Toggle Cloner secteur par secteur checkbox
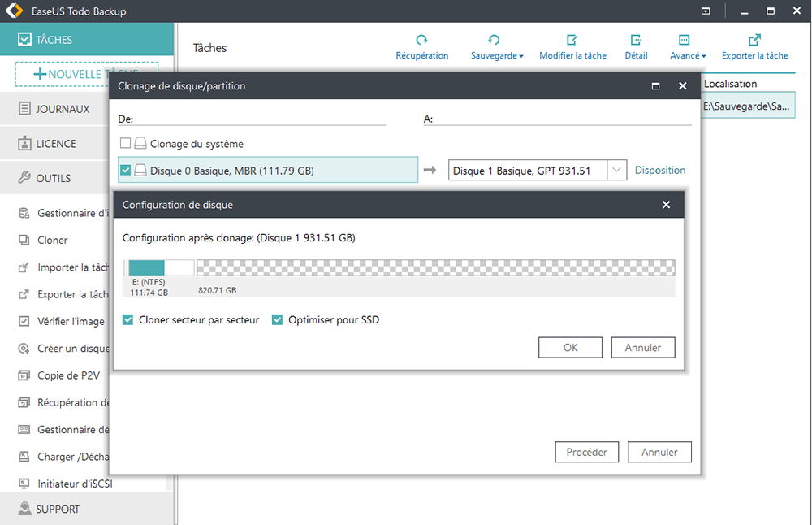812x525 pixels. [x=128, y=319]
